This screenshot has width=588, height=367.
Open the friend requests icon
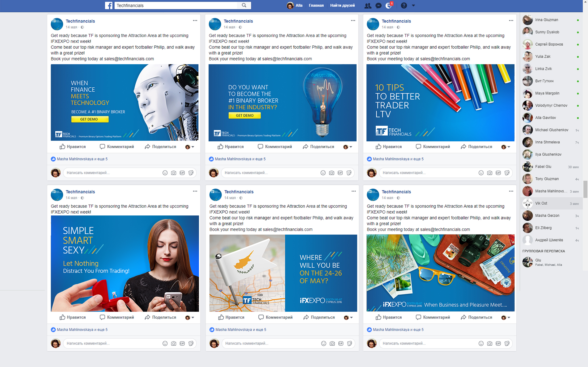coord(368,6)
